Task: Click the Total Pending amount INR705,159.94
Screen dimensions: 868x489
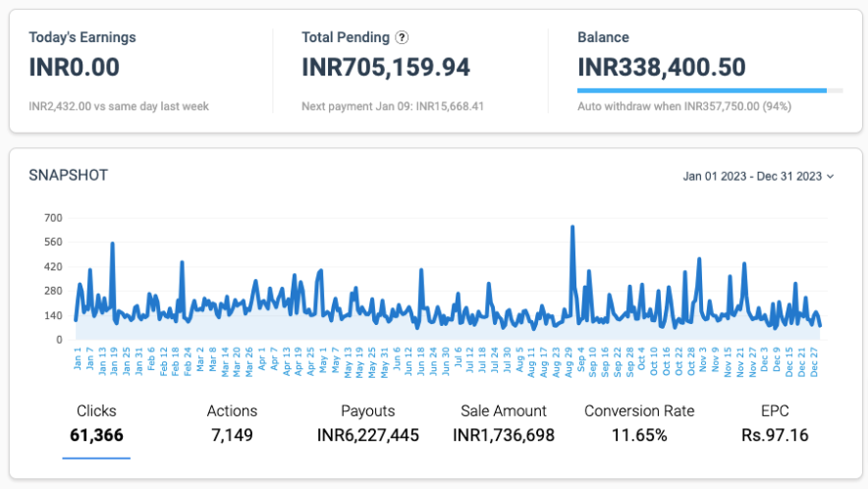Action: point(386,67)
